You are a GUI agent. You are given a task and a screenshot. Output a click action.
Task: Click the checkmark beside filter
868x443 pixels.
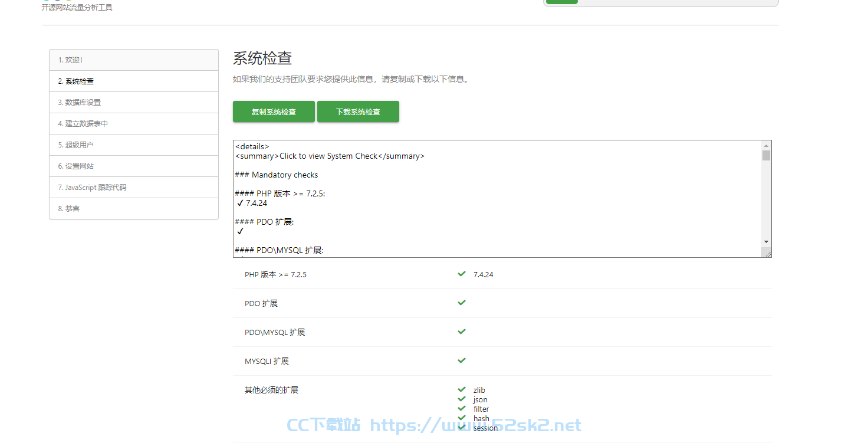pos(462,408)
